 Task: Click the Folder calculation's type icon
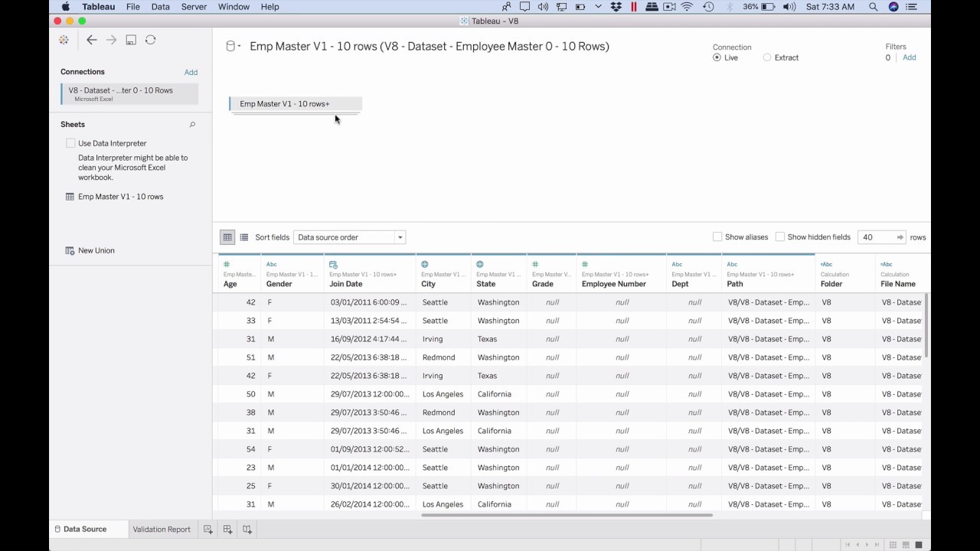click(x=826, y=264)
